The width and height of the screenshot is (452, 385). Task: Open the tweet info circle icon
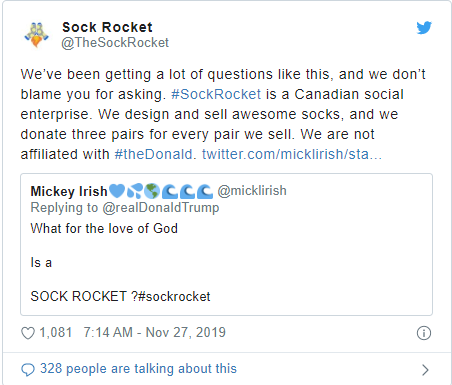pyautogui.click(x=424, y=333)
